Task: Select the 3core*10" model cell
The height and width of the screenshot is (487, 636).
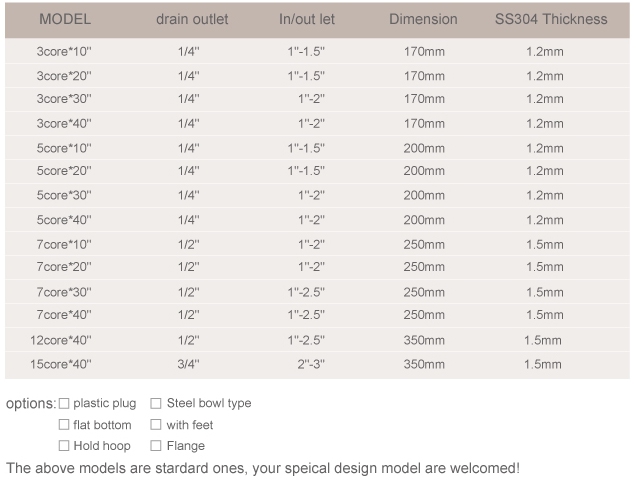Action: pos(64,51)
